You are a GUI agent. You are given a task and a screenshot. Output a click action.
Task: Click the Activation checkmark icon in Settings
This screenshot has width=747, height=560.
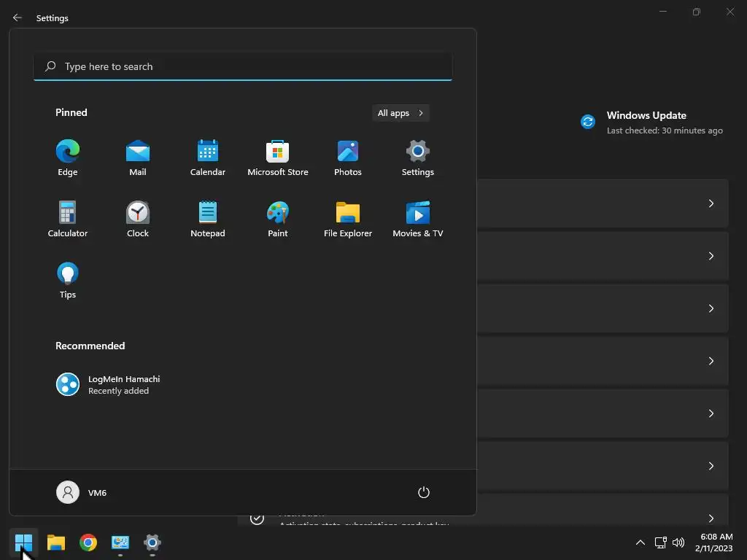tap(257, 518)
